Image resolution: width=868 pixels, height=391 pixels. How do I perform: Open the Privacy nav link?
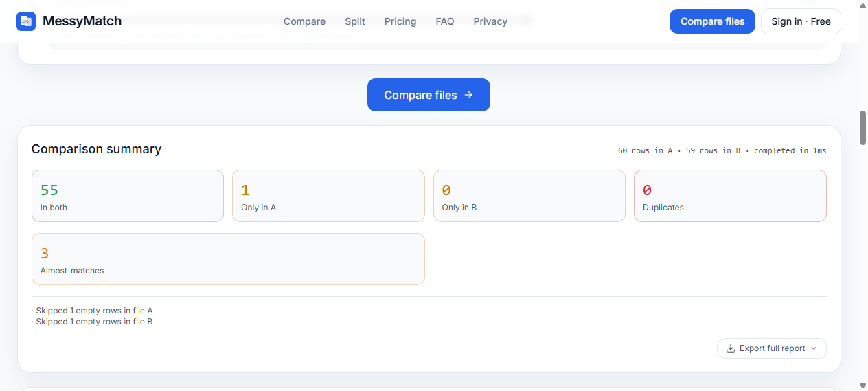(490, 21)
